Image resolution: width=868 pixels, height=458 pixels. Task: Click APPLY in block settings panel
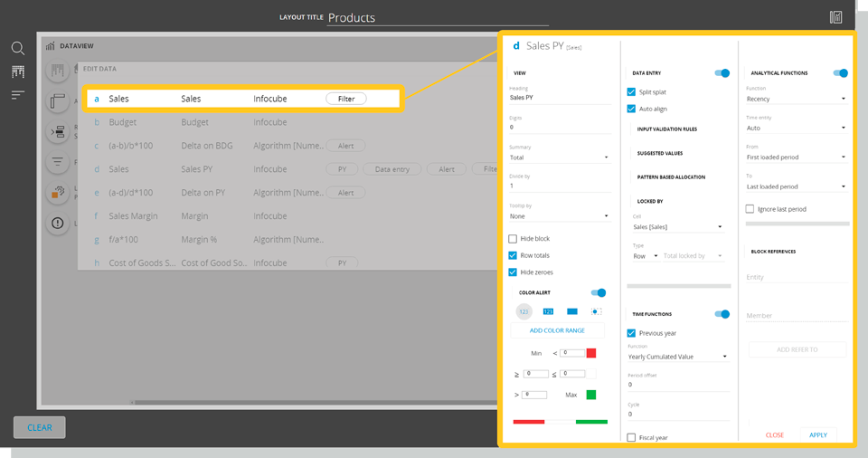[x=818, y=435]
